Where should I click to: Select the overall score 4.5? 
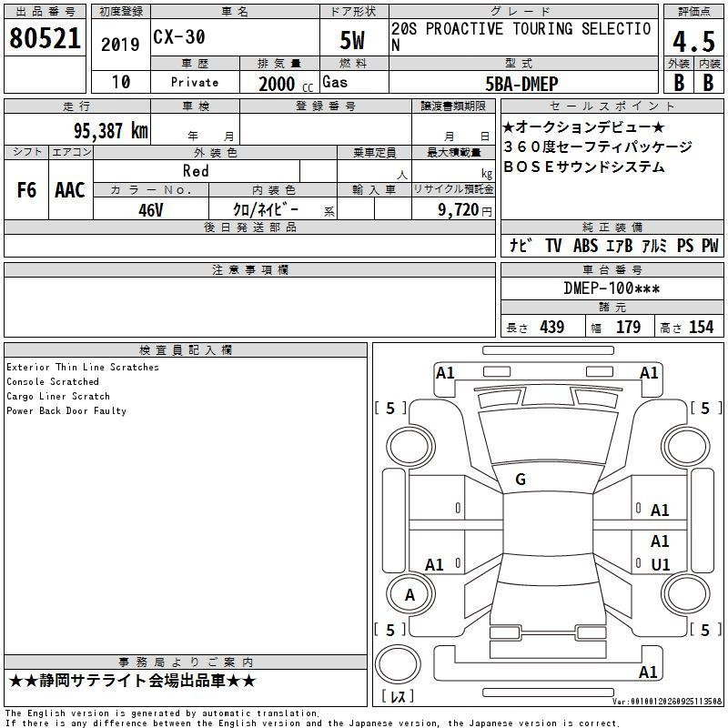click(693, 41)
